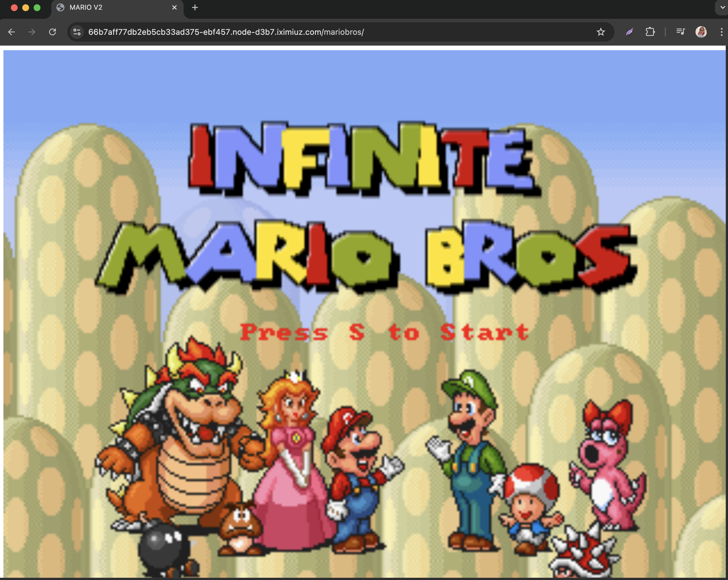
Task: Click the Press S to Start text
Action: 384,332
